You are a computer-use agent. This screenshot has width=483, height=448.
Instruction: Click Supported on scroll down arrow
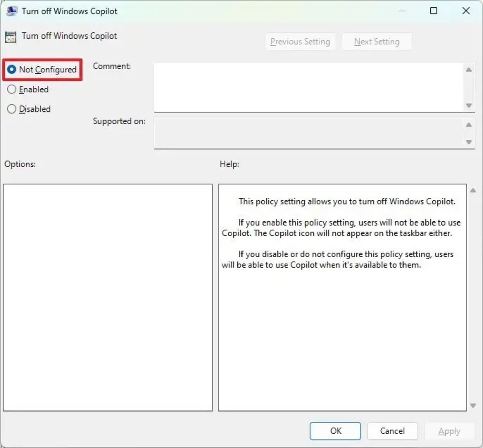[469, 142]
